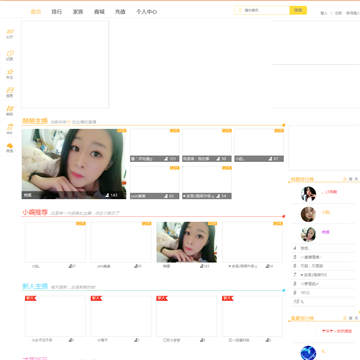Open the top-row live card with 87 viewers
360x360 pixels.
(x=259, y=145)
